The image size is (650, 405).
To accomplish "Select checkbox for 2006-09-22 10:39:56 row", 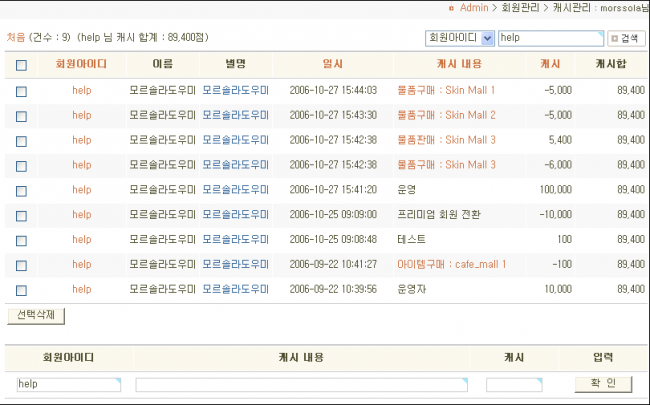I will pos(21,290).
